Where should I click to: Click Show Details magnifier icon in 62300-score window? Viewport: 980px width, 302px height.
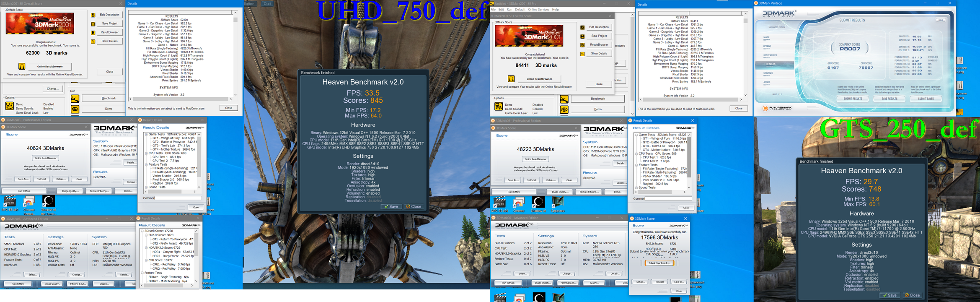click(93, 42)
